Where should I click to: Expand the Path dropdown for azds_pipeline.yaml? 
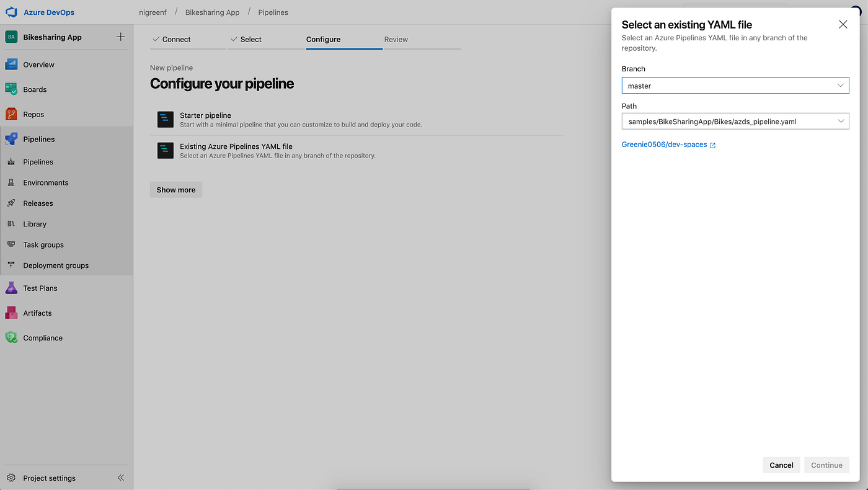pyautogui.click(x=841, y=121)
